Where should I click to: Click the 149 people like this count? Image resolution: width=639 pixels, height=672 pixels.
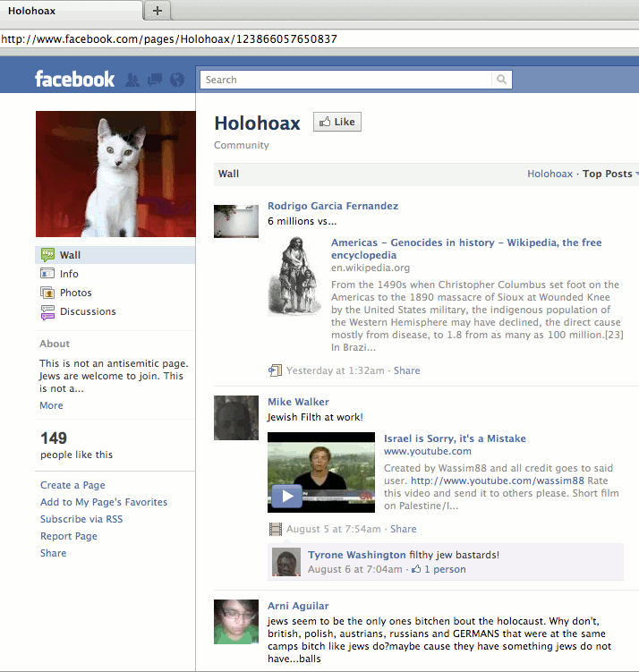pos(76,445)
